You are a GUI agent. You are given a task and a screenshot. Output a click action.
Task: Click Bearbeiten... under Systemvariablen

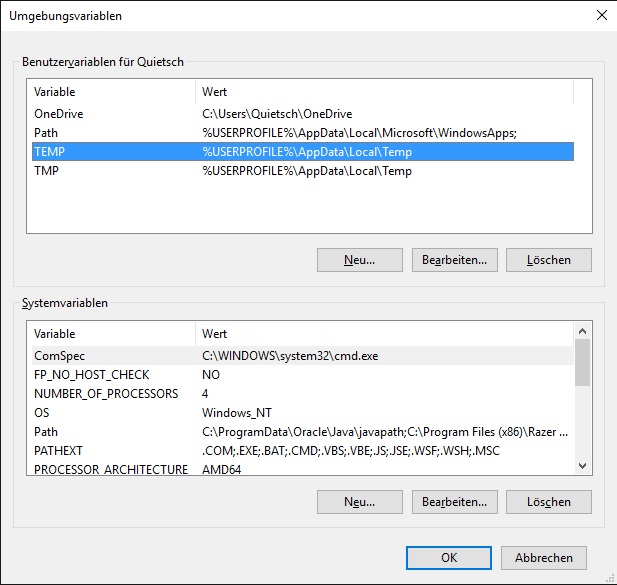tap(454, 502)
